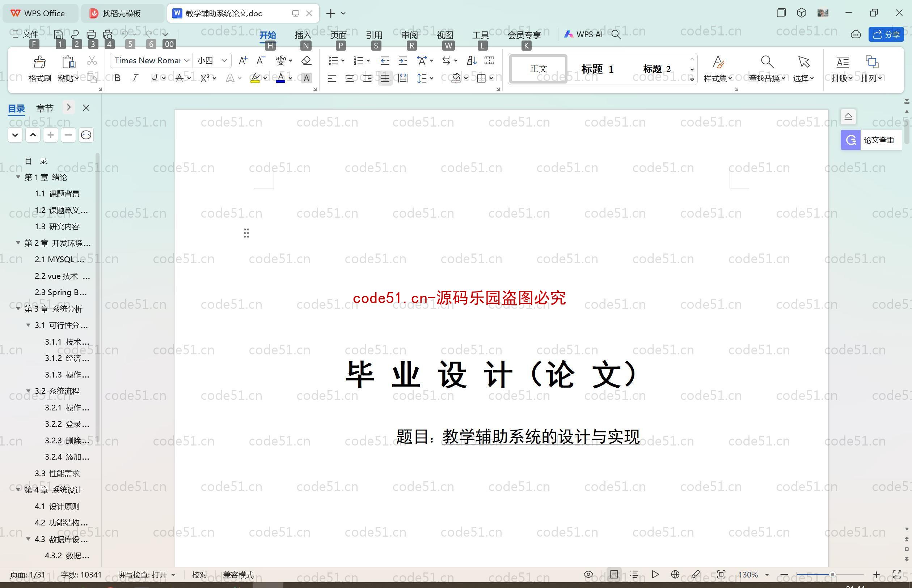
Task: Set center paragraph alignment
Action: point(350,78)
